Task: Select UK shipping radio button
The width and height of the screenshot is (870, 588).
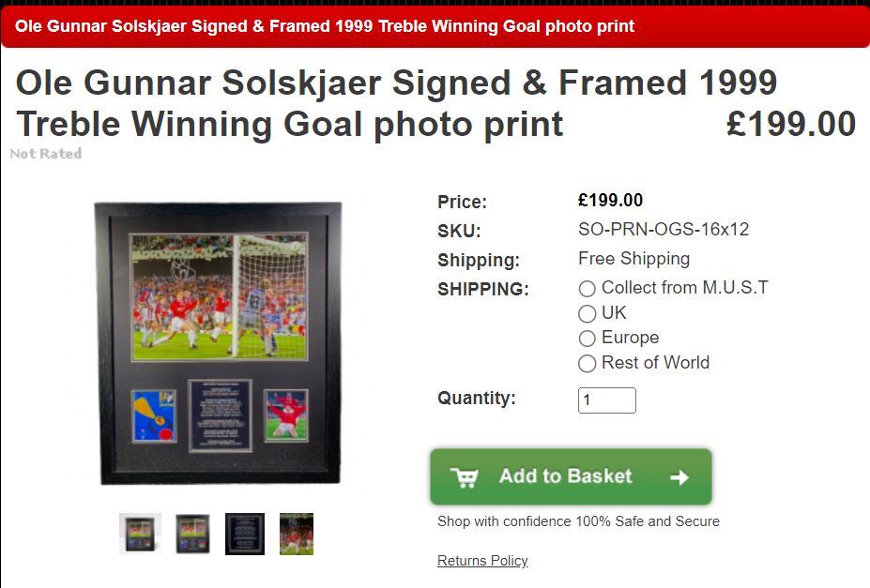Action: tap(587, 313)
